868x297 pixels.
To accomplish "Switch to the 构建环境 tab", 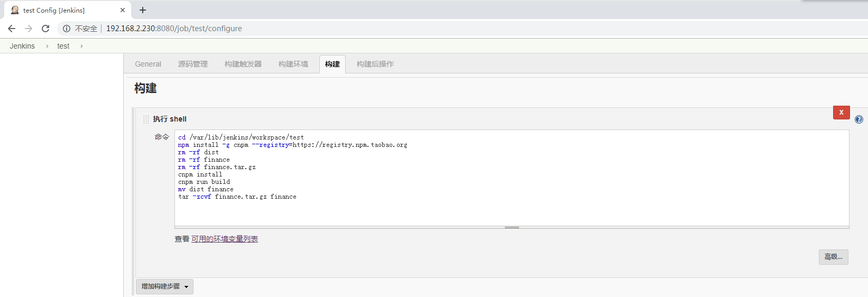I will [293, 64].
